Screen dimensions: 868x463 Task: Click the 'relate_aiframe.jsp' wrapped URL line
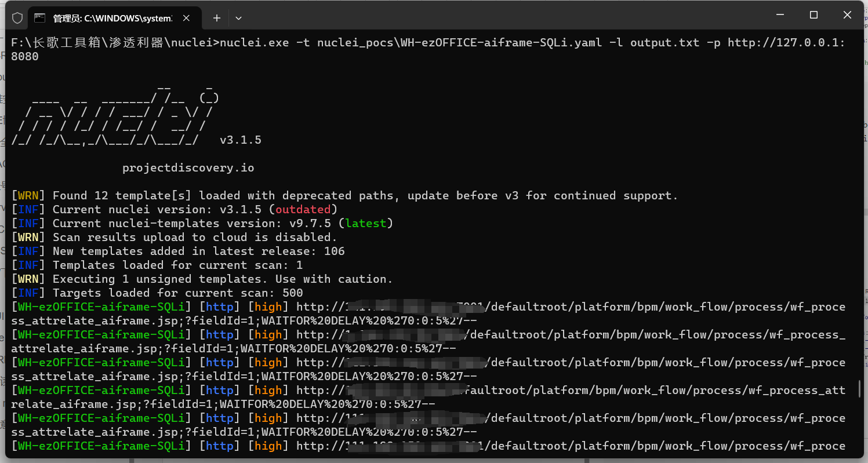click(x=223, y=404)
